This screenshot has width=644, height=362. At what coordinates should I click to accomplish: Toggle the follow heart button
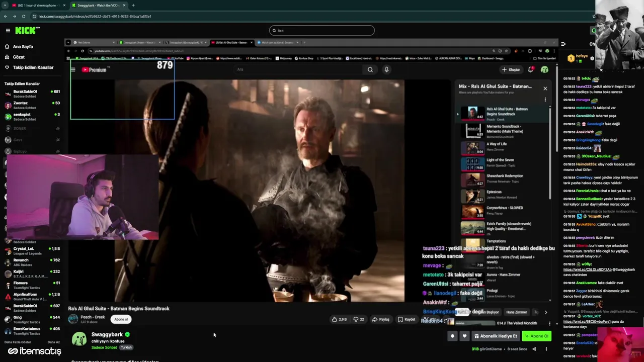coord(464,336)
